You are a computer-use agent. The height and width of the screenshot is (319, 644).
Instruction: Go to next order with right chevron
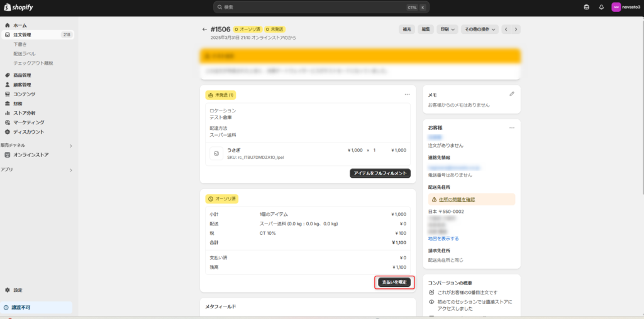point(516,29)
